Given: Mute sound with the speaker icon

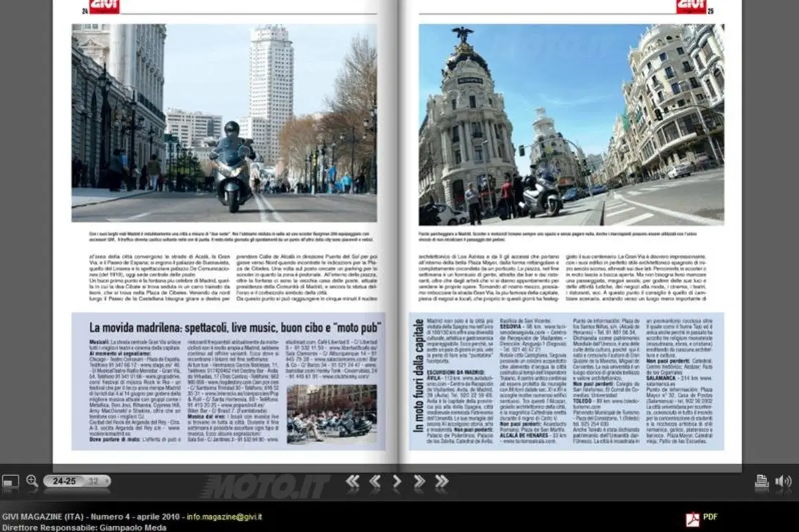Looking at the screenshot, I should tap(784, 481).
